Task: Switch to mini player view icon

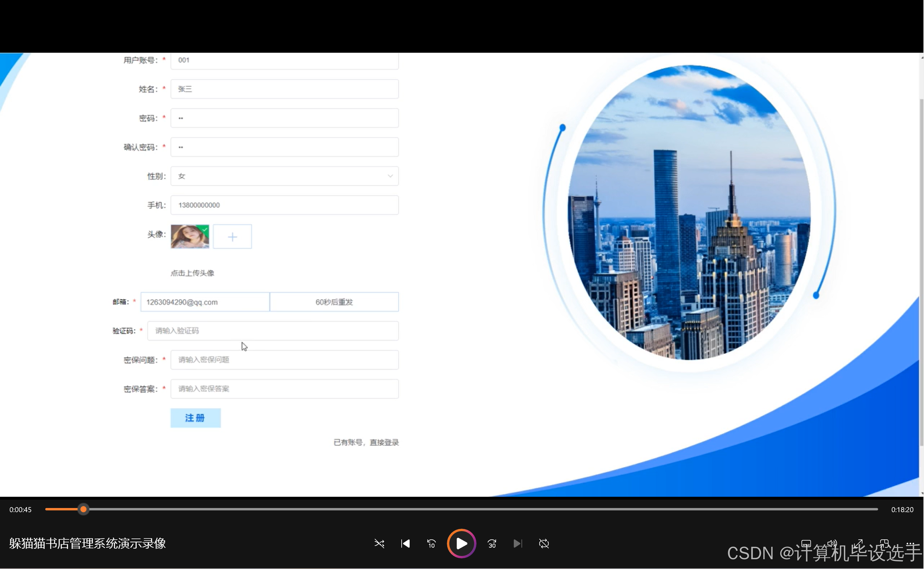Action: click(884, 544)
